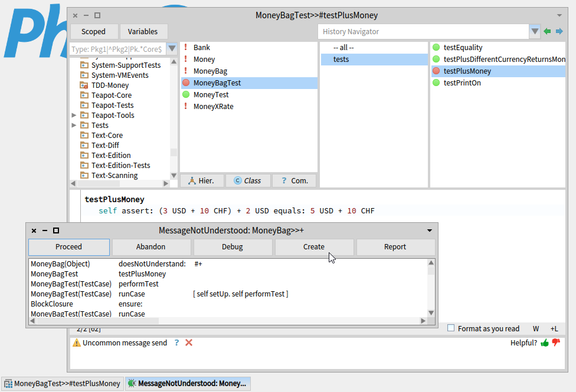Click the blue history forward arrow
The height and width of the screenshot is (392, 576).
pyautogui.click(x=559, y=32)
